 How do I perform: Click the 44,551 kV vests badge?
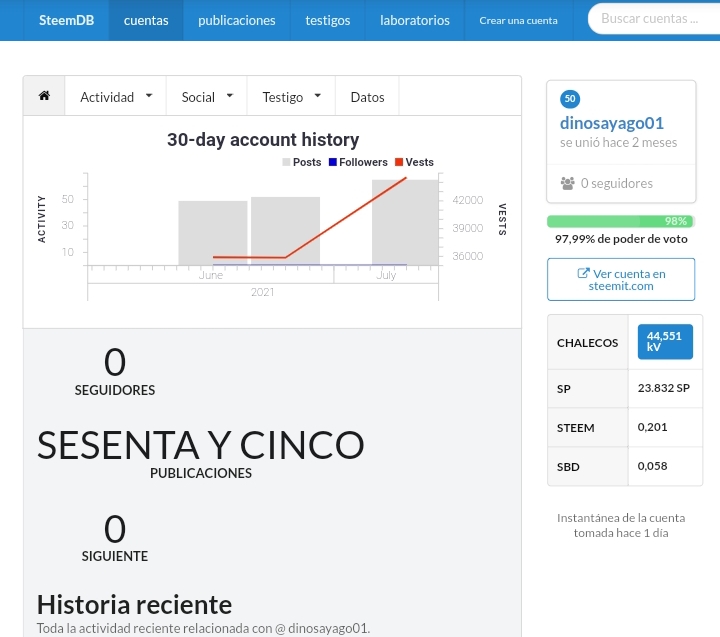coord(665,342)
